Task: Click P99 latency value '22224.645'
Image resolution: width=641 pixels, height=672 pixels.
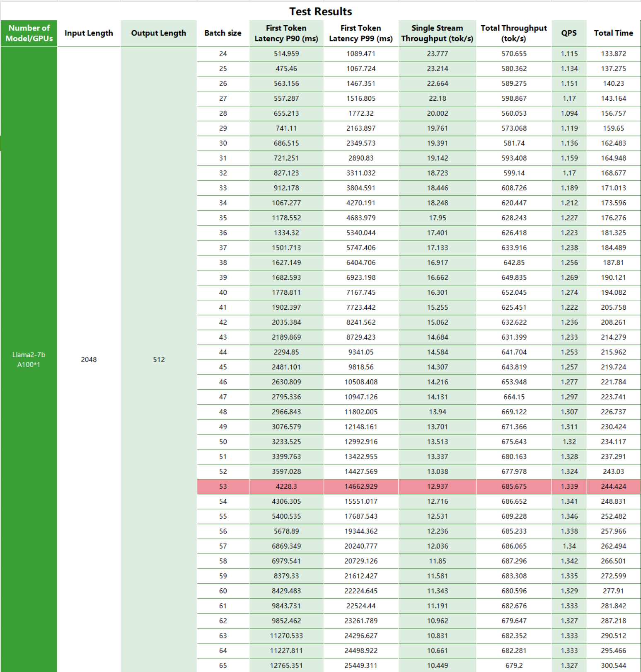Action: coord(361,591)
